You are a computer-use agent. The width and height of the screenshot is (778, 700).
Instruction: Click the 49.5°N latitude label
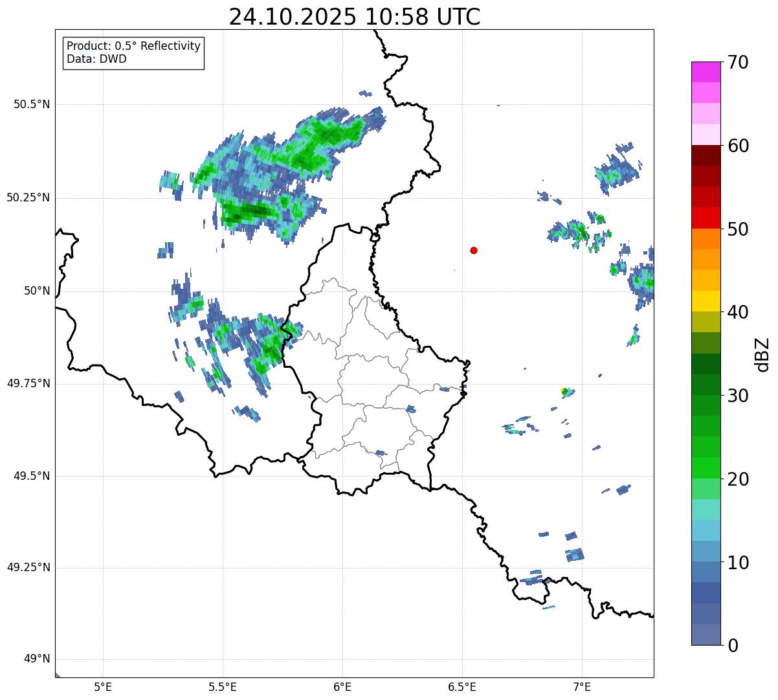point(32,476)
